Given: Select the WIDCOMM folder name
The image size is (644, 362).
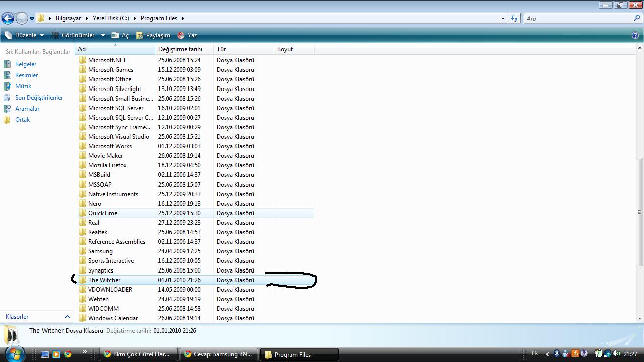Looking at the screenshot, I should (103, 309).
